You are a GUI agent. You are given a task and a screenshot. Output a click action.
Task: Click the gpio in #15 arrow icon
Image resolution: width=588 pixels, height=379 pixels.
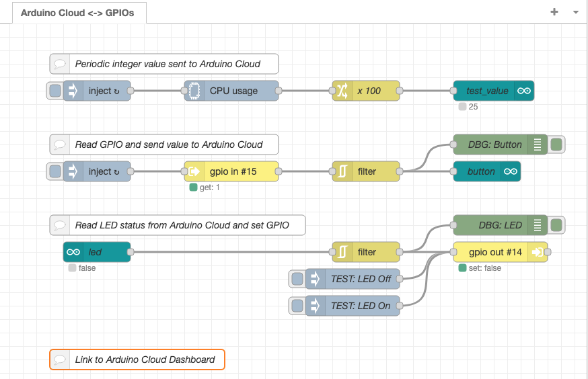[x=194, y=171]
